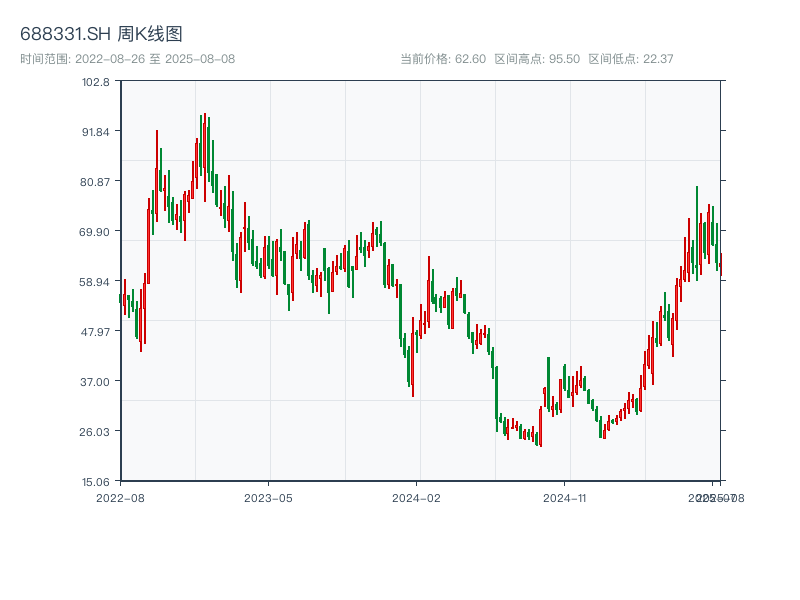Click the 58.94 y-axis label

click(x=95, y=282)
